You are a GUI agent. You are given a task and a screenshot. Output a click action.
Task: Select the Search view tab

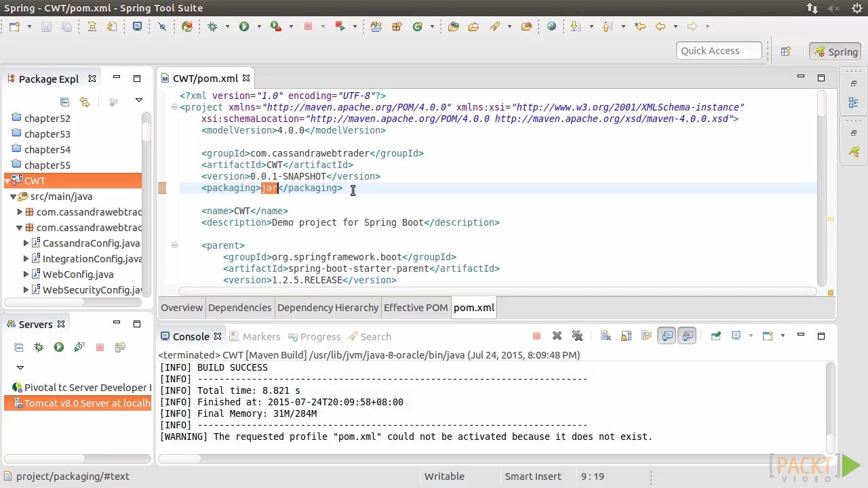[x=370, y=336]
